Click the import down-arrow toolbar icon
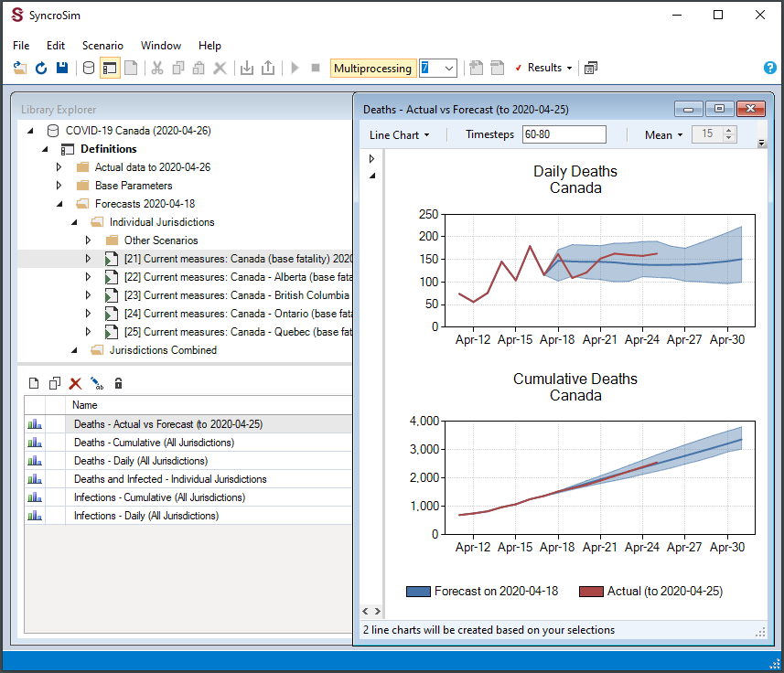 click(246, 68)
